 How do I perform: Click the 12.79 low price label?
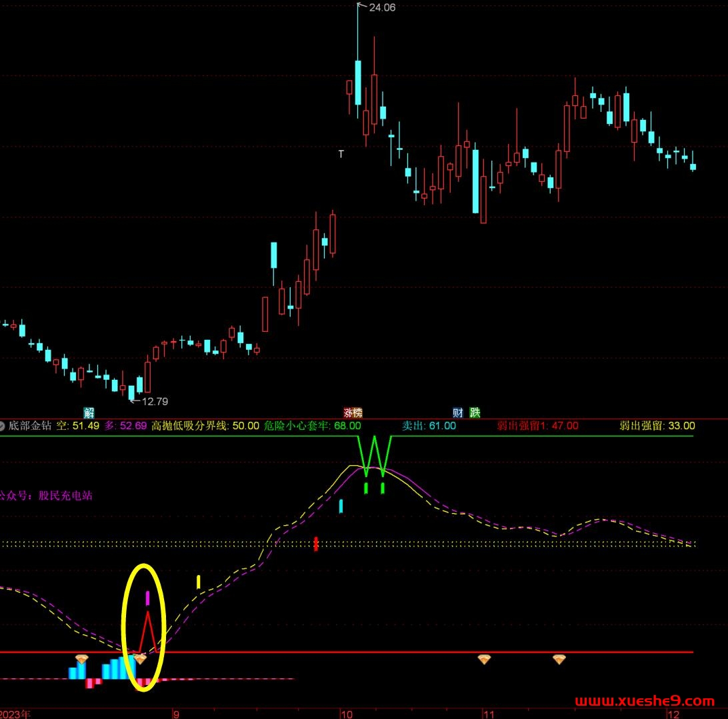pyautogui.click(x=155, y=401)
